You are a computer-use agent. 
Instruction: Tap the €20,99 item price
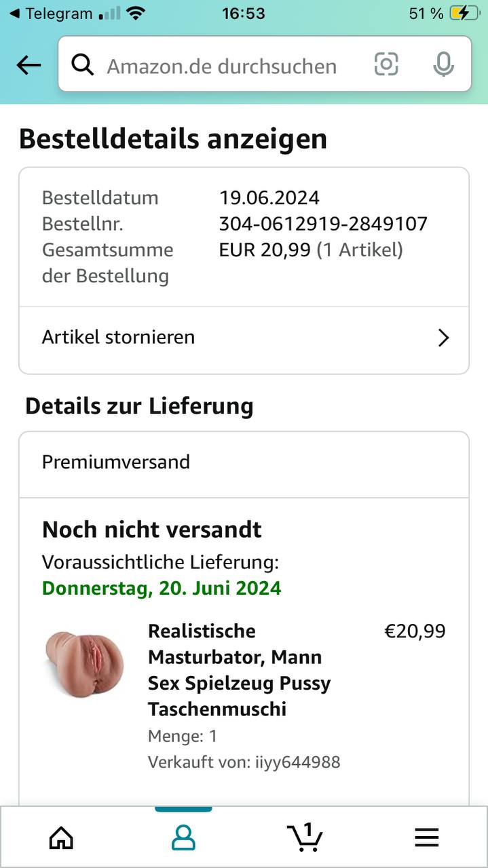pos(415,631)
